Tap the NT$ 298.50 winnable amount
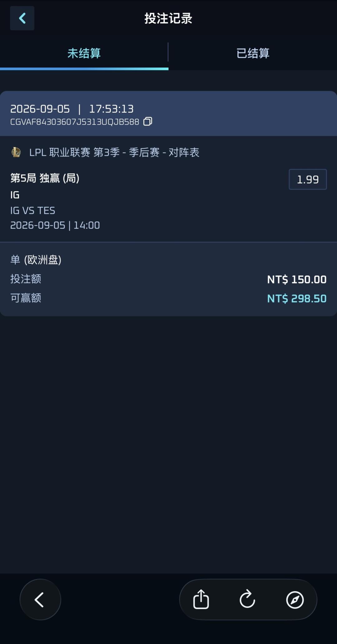Screen dimensions: 337x644 pyautogui.click(x=297, y=299)
